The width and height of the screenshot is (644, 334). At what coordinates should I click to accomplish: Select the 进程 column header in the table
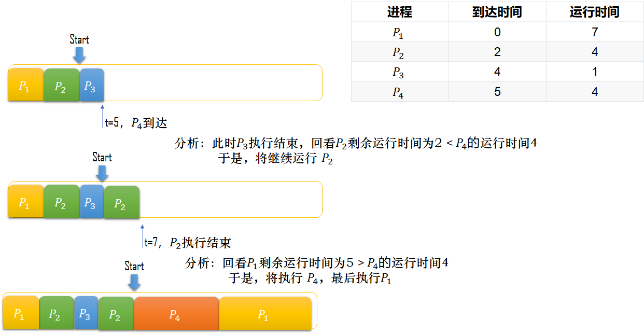tap(399, 12)
